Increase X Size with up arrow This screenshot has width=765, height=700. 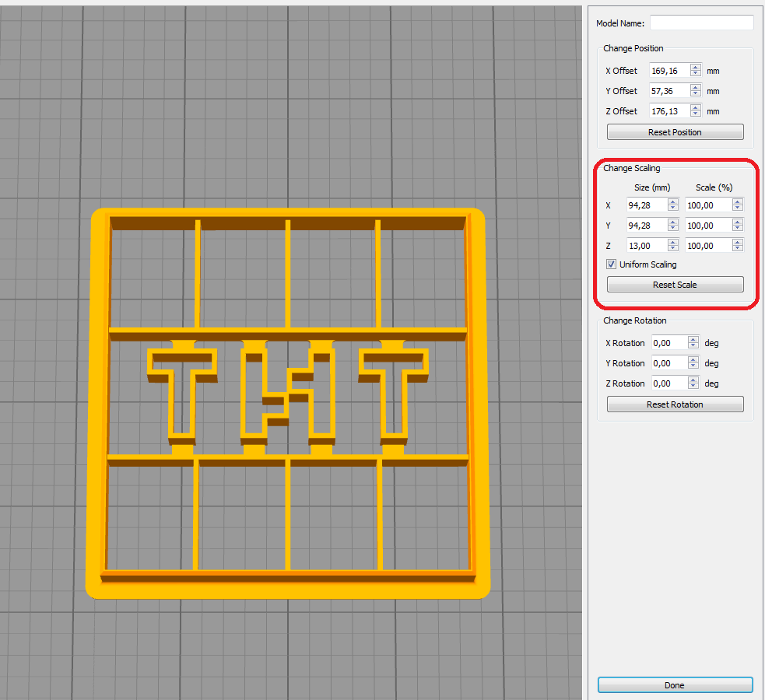673,201
